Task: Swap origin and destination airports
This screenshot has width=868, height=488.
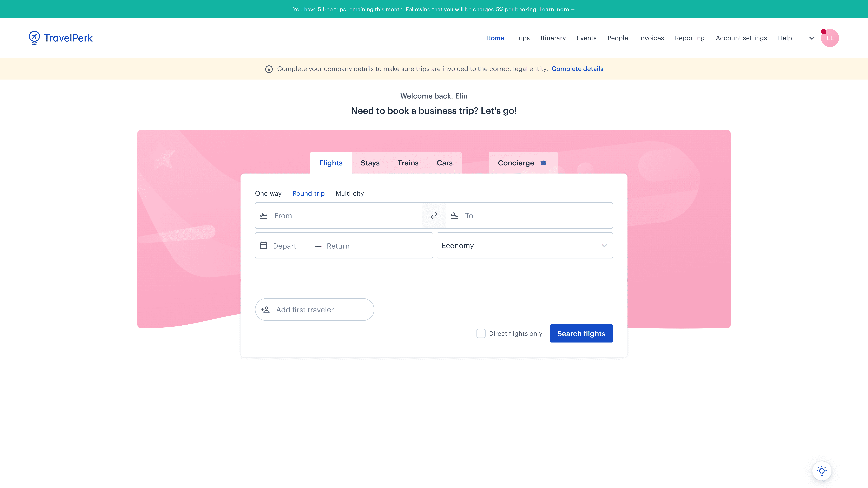Action: (434, 216)
